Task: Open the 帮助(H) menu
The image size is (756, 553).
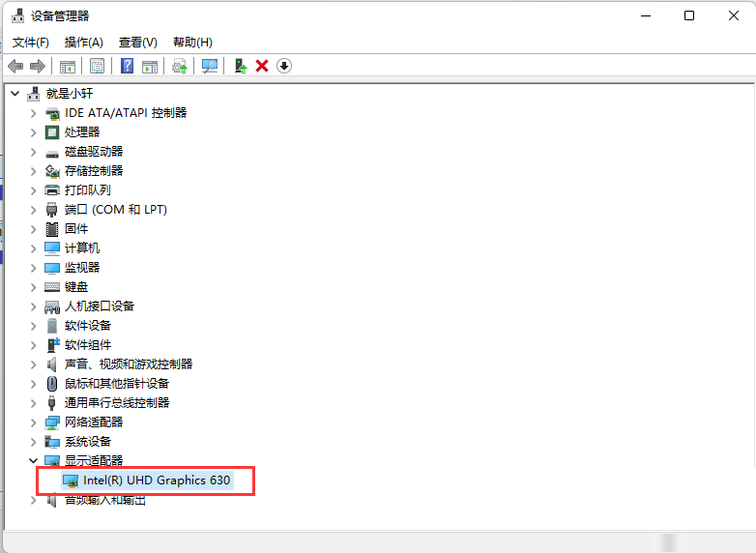Action: click(192, 43)
